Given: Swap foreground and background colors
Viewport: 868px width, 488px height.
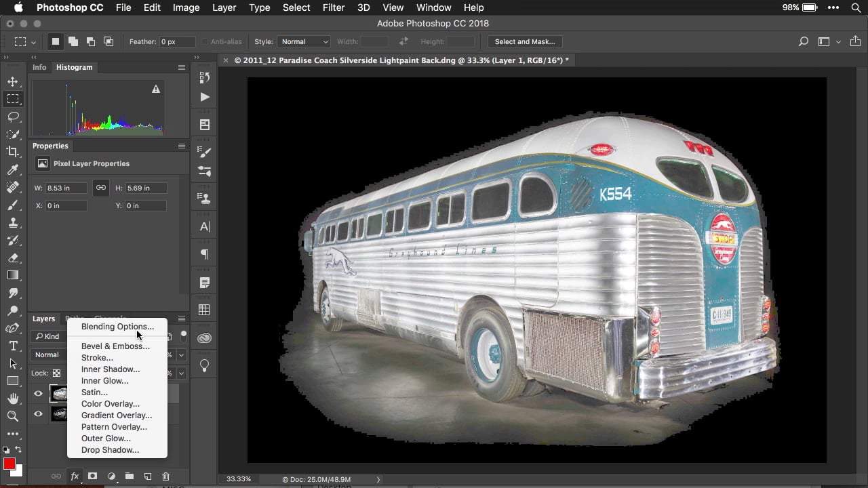Looking at the screenshot, I should click(x=18, y=449).
